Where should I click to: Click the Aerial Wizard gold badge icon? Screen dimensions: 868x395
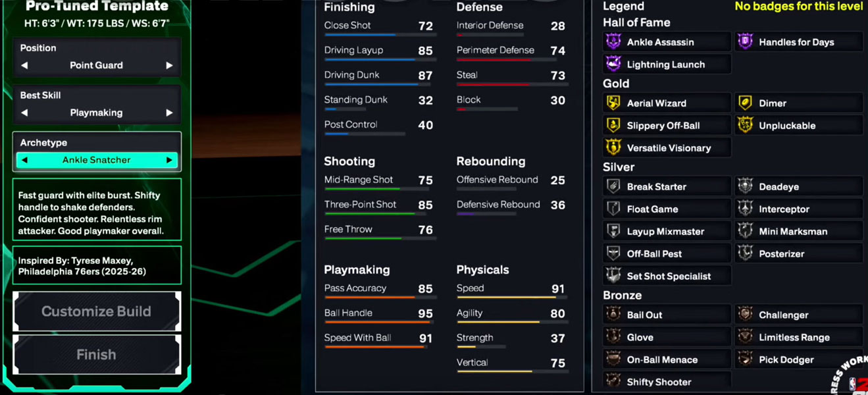click(x=613, y=103)
